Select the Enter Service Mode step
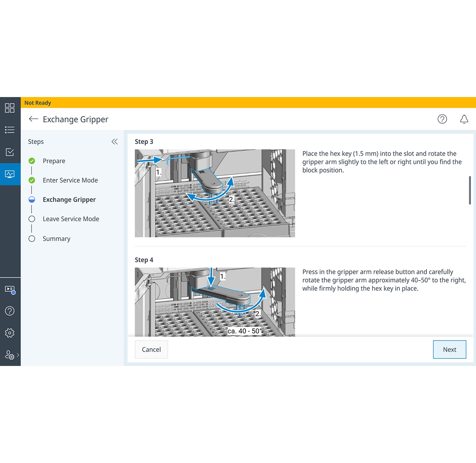The height and width of the screenshot is (463, 476). [x=70, y=180]
